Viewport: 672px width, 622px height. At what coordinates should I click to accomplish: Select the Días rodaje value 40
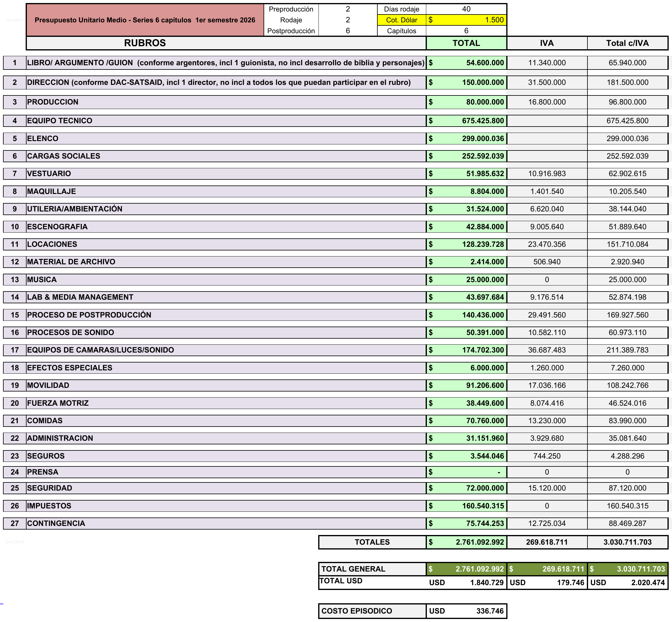coord(466,9)
